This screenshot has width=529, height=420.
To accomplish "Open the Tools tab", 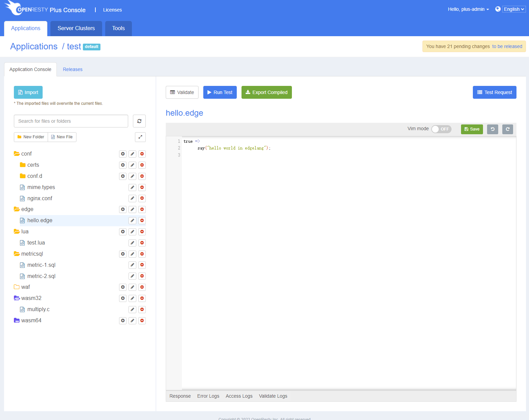I will [x=118, y=28].
